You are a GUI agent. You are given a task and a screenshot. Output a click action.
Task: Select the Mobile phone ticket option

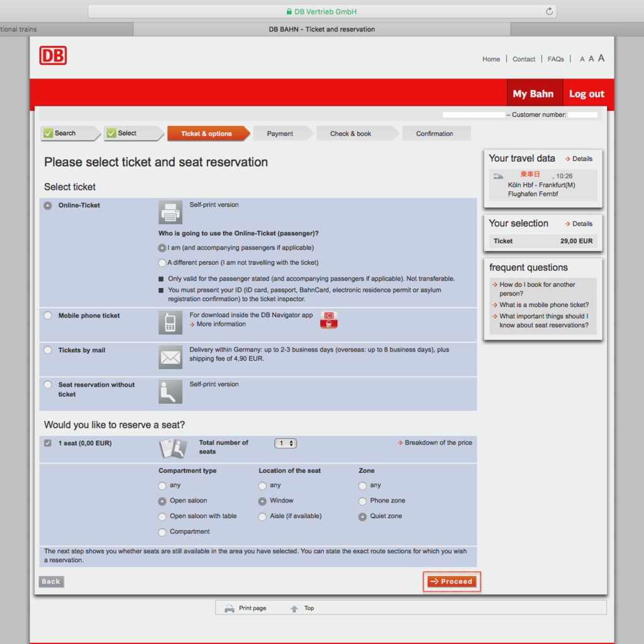pos(48,316)
